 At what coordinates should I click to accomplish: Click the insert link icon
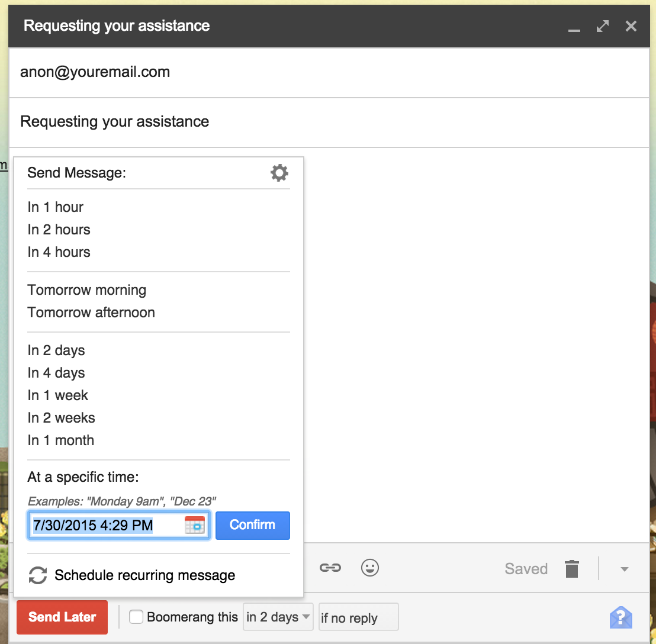coord(330,568)
